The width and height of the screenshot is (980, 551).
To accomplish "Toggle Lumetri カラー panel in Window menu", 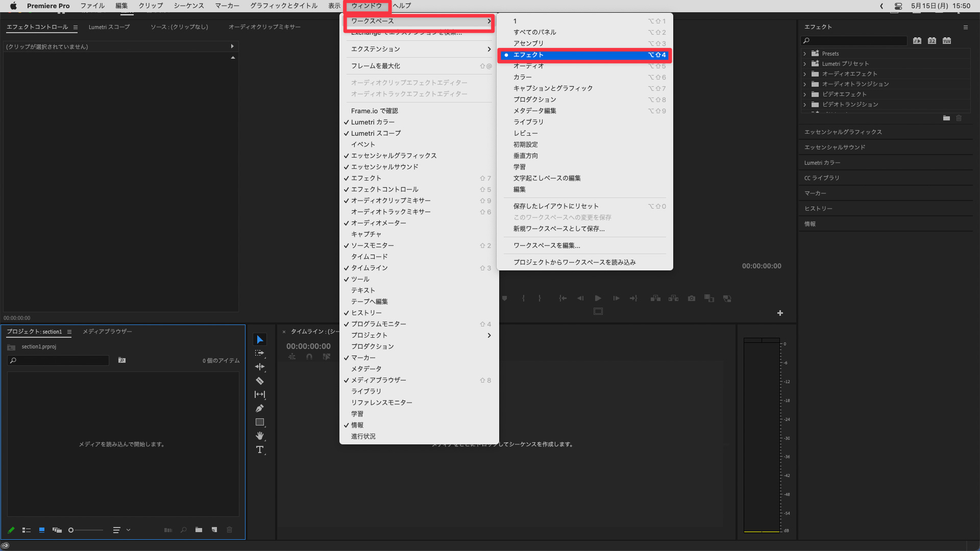I will click(373, 122).
